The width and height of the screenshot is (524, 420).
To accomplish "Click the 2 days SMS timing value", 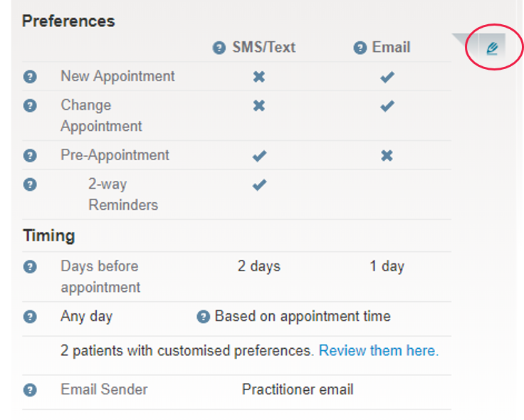I will click(259, 266).
